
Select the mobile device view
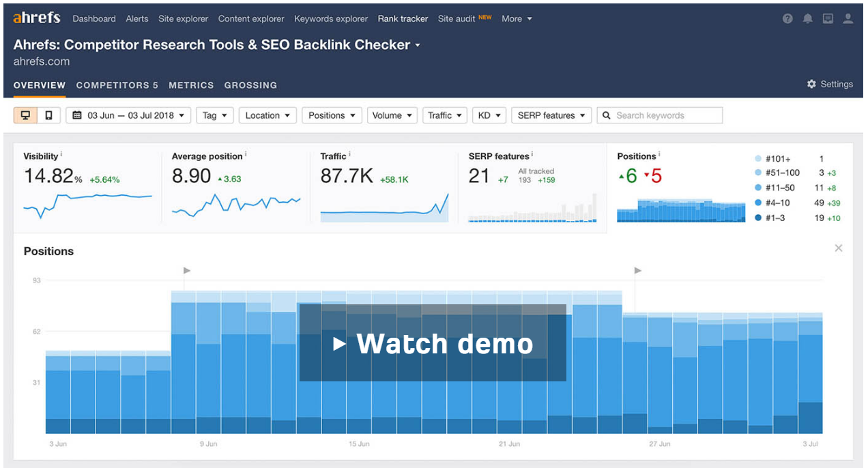coord(48,115)
